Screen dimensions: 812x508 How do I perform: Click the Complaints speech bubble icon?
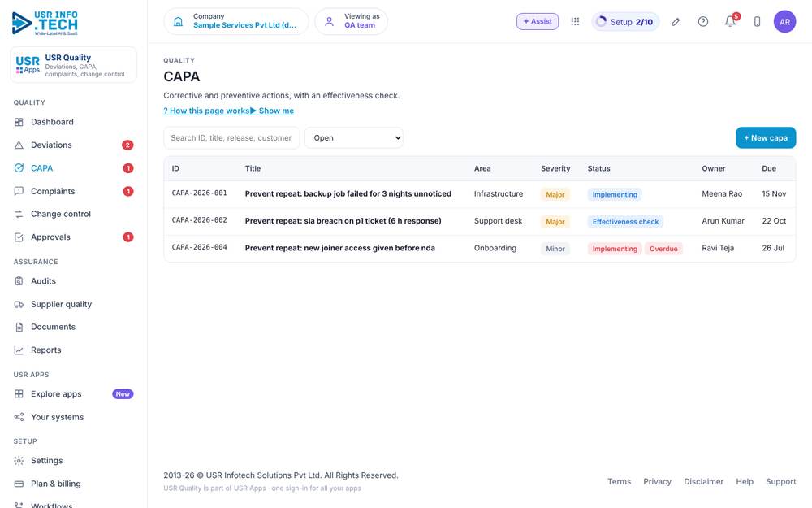point(19,191)
